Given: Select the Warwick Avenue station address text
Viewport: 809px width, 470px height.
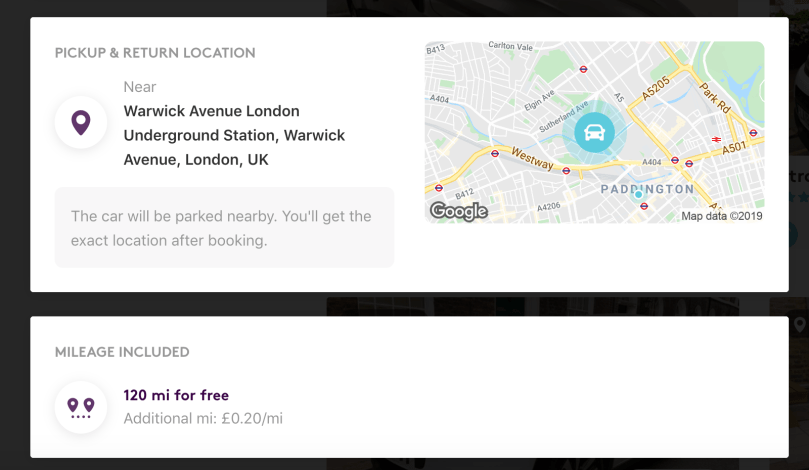Looking at the screenshot, I should 234,135.
